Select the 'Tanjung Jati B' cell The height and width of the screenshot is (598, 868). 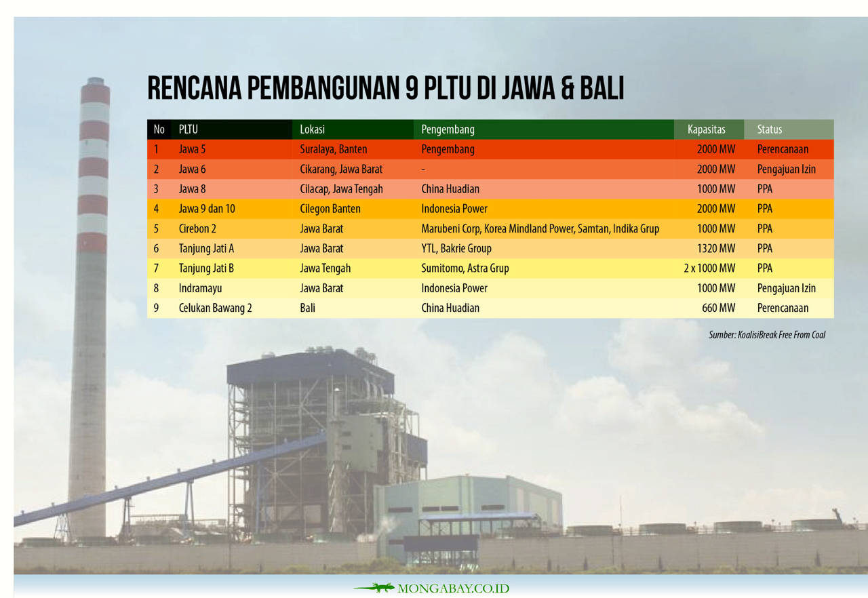(x=206, y=268)
